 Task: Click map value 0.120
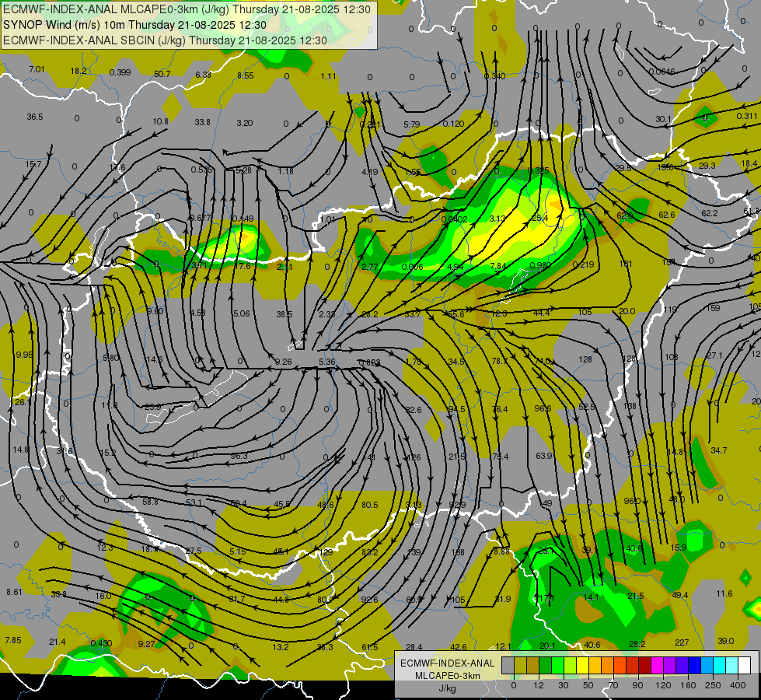click(x=454, y=124)
